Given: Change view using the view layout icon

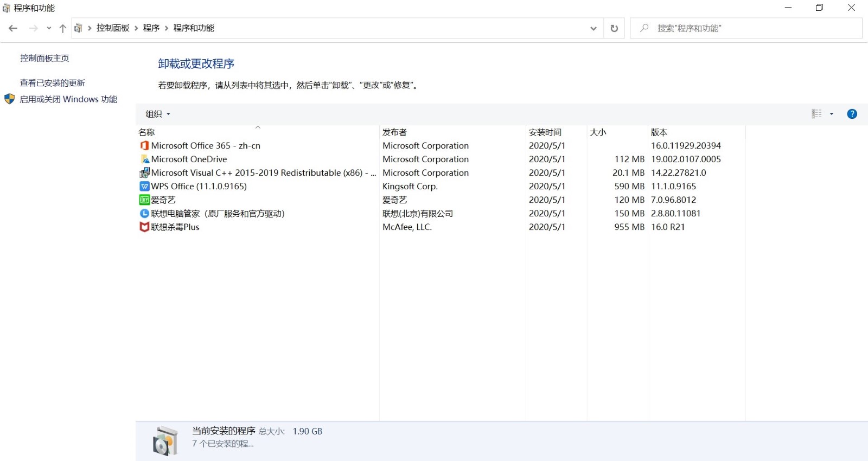Looking at the screenshot, I should pyautogui.click(x=816, y=114).
